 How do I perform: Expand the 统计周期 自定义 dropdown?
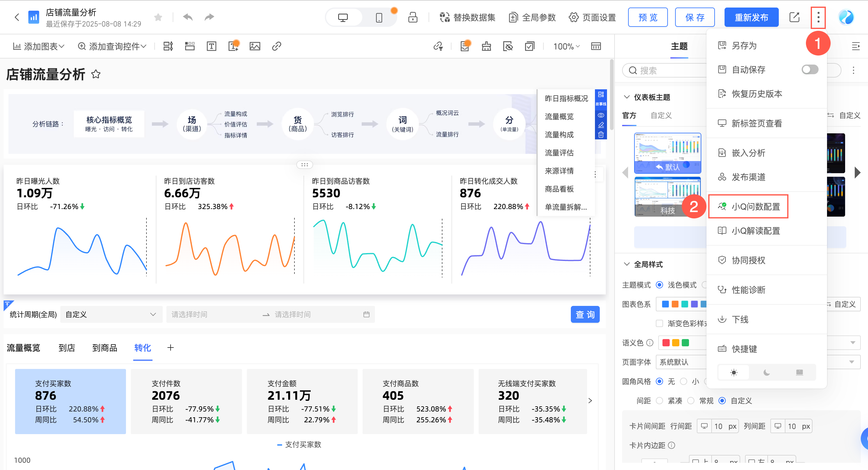click(x=111, y=314)
